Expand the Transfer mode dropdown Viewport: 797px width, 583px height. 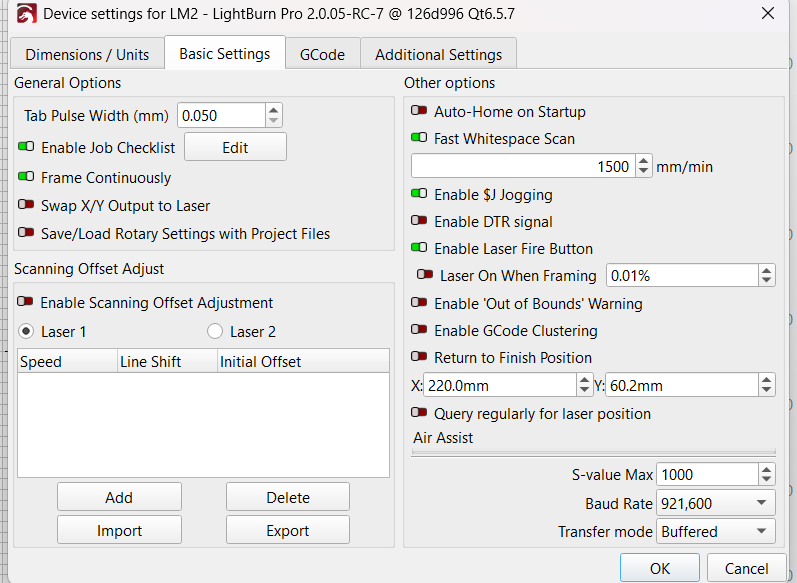click(x=716, y=532)
